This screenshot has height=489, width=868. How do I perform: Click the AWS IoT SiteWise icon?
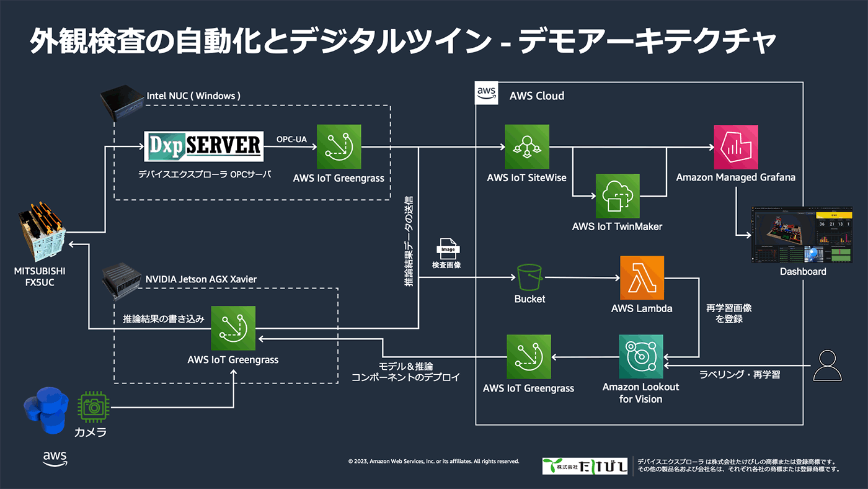coord(527,146)
